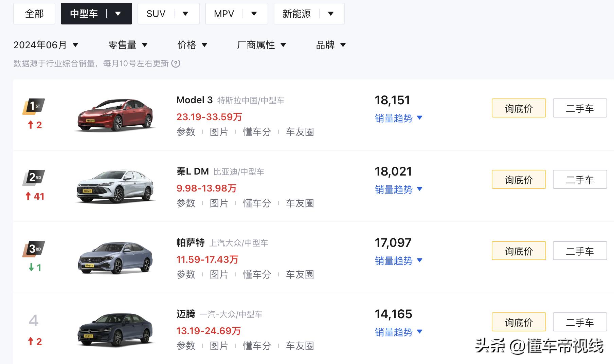Screen dimensions: 614x364
Task: Open the 秦L DM title link
Action: click(x=193, y=171)
